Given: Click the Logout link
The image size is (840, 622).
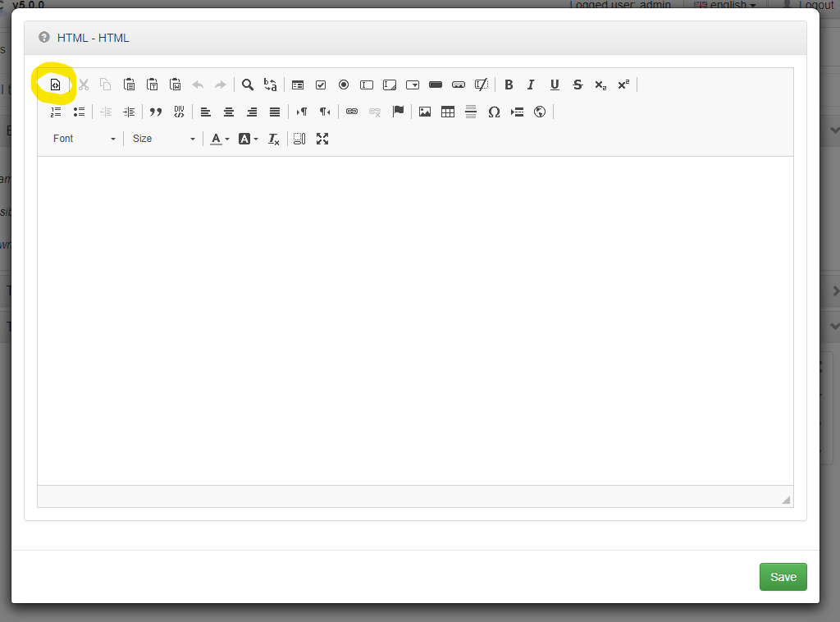Looking at the screenshot, I should pos(808,5).
